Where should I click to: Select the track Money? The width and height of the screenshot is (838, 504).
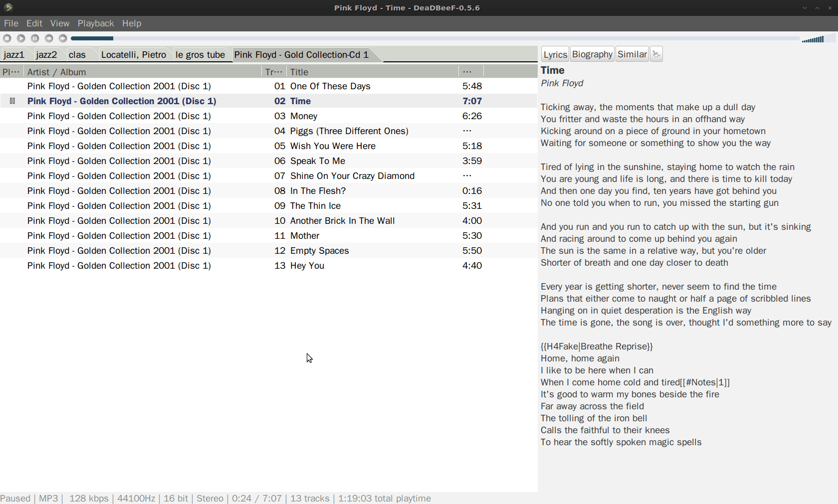click(x=268, y=116)
